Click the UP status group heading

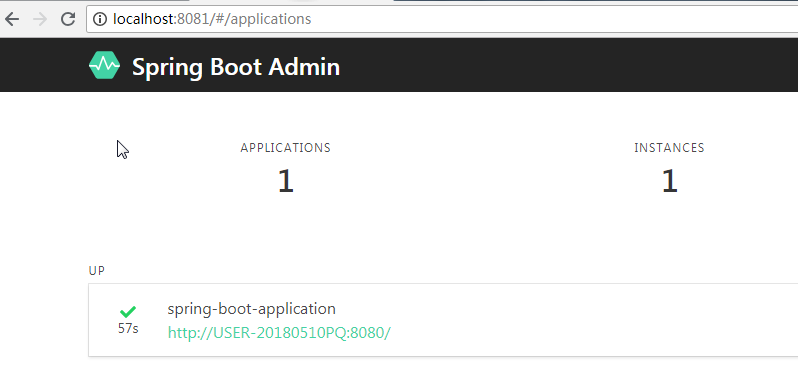point(97,271)
